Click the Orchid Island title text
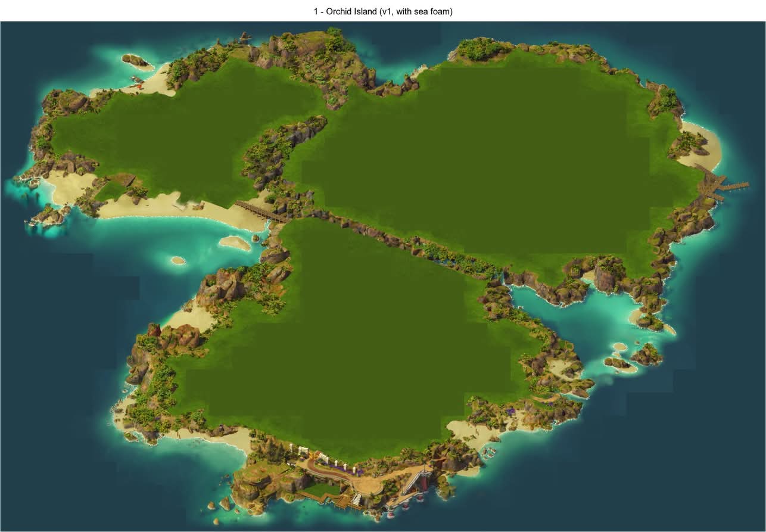Viewport: 766px width, 532px height. pos(383,11)
